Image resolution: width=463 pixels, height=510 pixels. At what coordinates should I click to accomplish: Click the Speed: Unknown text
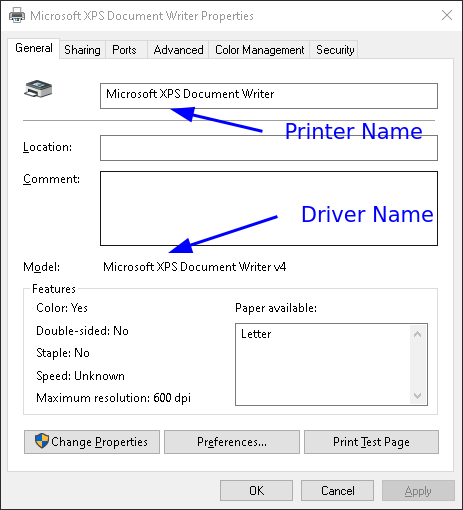[80, 376]
